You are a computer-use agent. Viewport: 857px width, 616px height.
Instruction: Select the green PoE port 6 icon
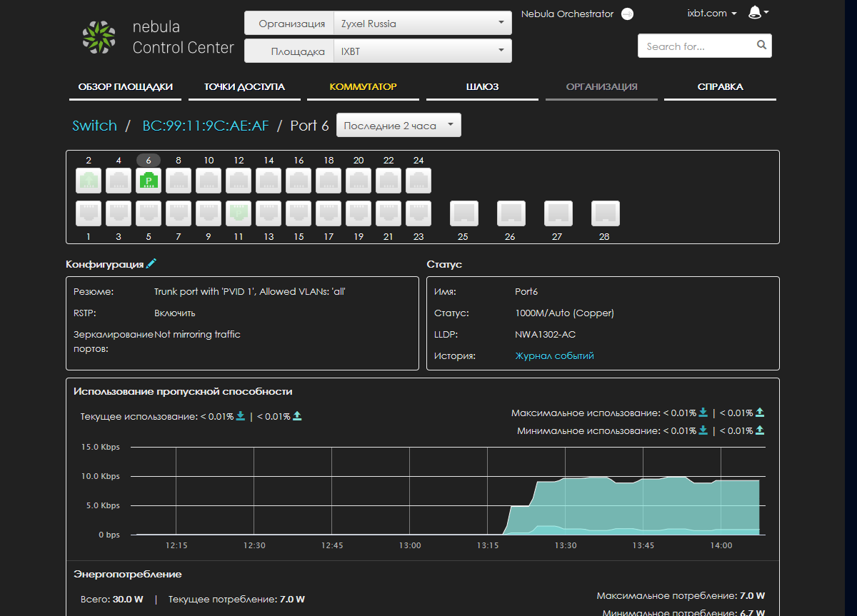coord(149,181)
